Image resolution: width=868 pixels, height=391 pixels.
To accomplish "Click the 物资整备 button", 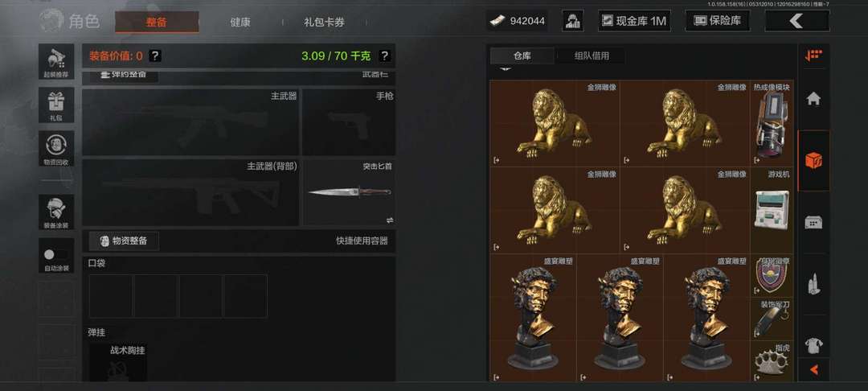I will [124, 241].
